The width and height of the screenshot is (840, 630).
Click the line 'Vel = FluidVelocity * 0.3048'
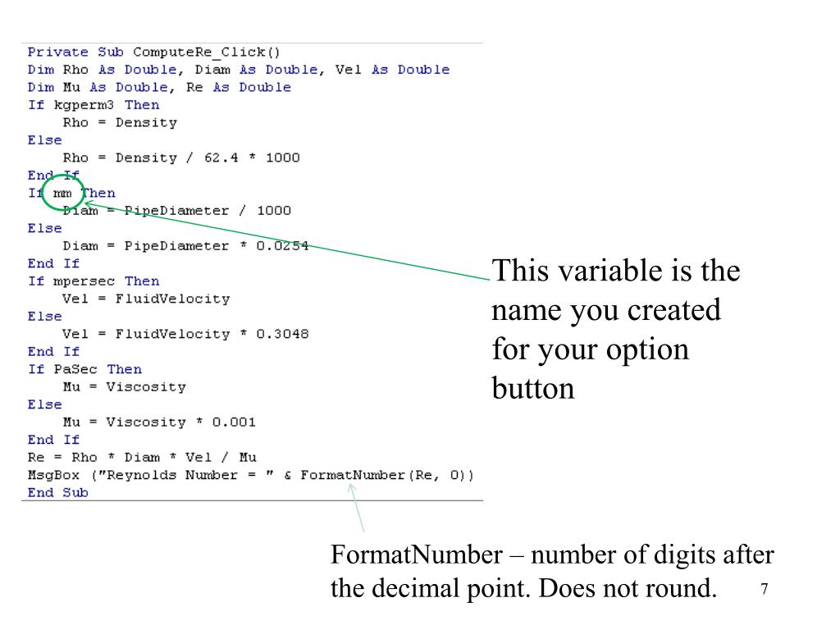click(x=186, y=335)
